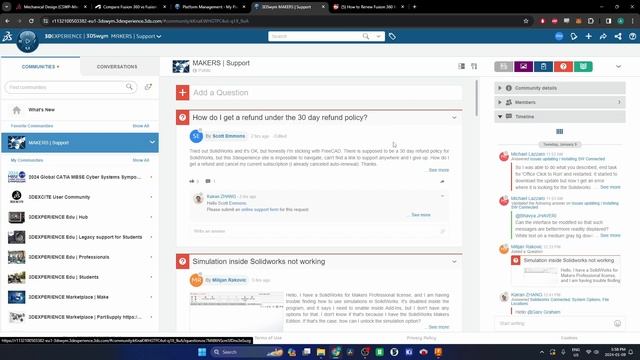
Task: Open Simulation question screenshot thumbnail
Action: point(236,311)
